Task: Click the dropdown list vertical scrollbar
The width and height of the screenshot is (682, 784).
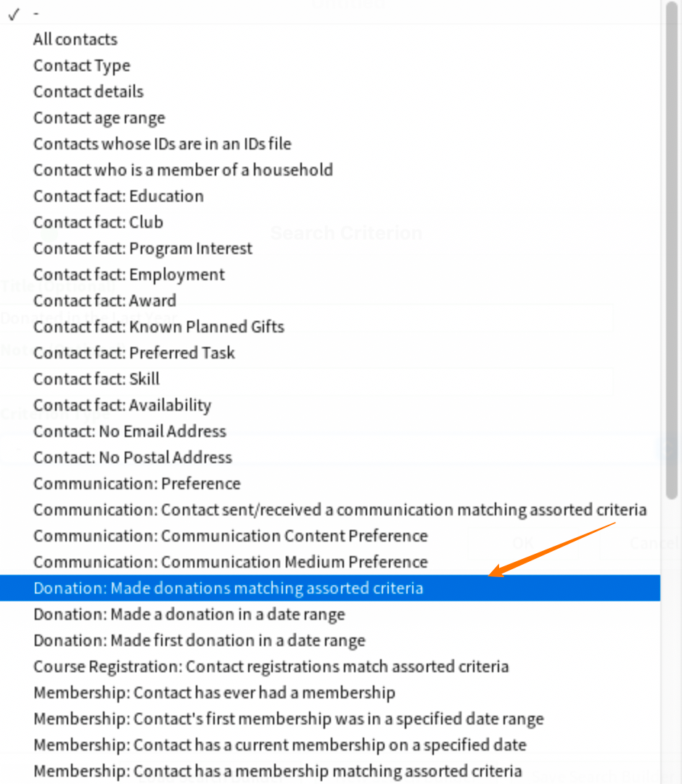Action: coord(672,250)
